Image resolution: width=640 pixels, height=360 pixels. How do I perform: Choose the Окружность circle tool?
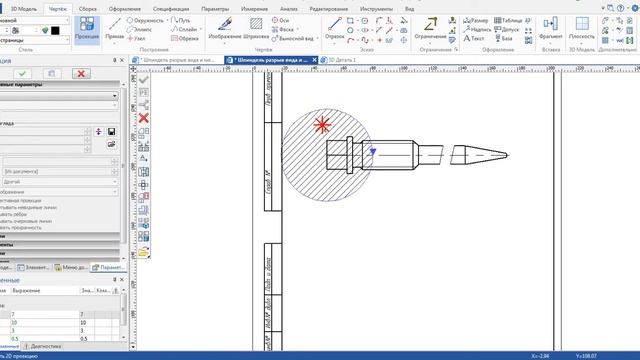[x=145, y=20]
